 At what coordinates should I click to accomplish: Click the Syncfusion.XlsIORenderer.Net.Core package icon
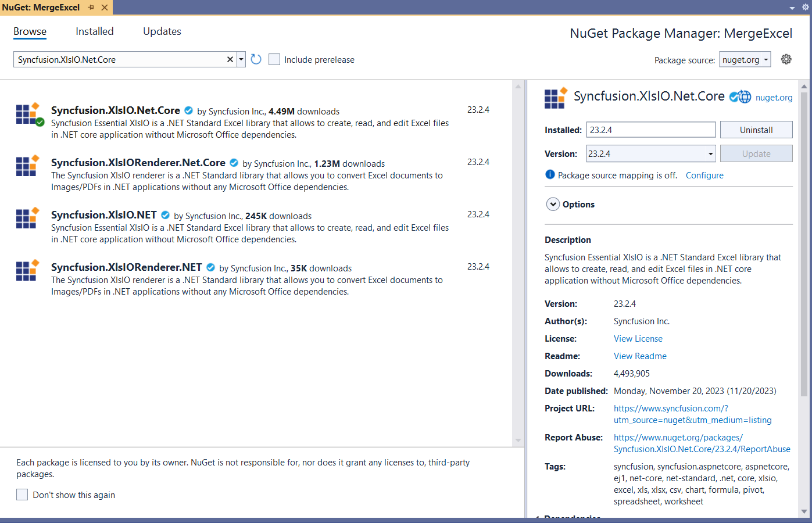(27, 166)
